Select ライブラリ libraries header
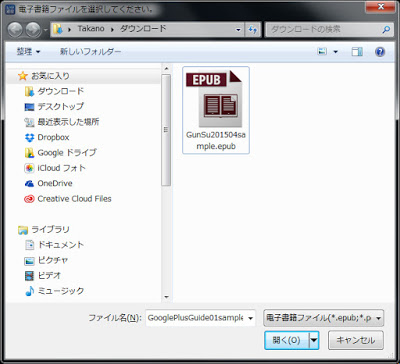The height and width of the screenshot is (364, 400). tap(50, 229)
